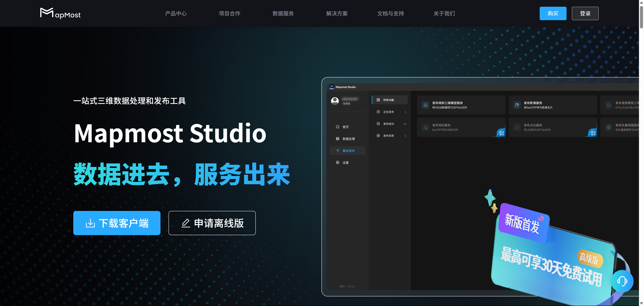This screenshot has height=306, width=644.
Task: Click the MapMost logo in the header
Action: point(60,13)
